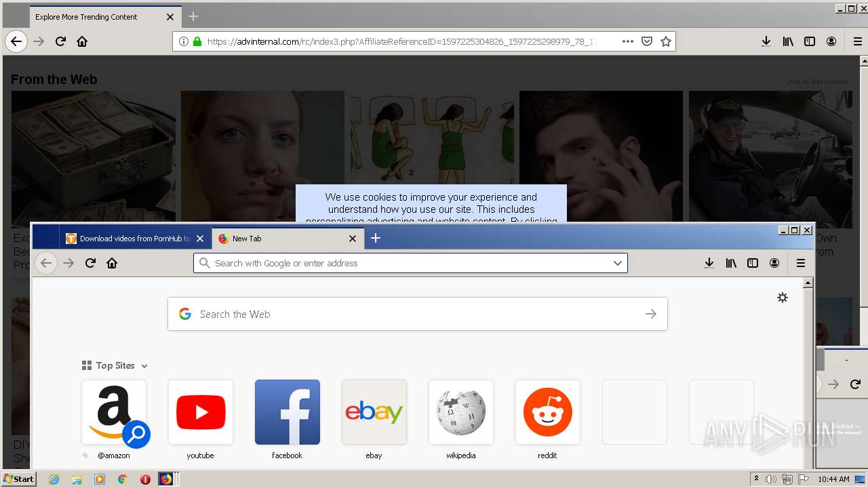Open the youtube top site tile

pos(201,412)
